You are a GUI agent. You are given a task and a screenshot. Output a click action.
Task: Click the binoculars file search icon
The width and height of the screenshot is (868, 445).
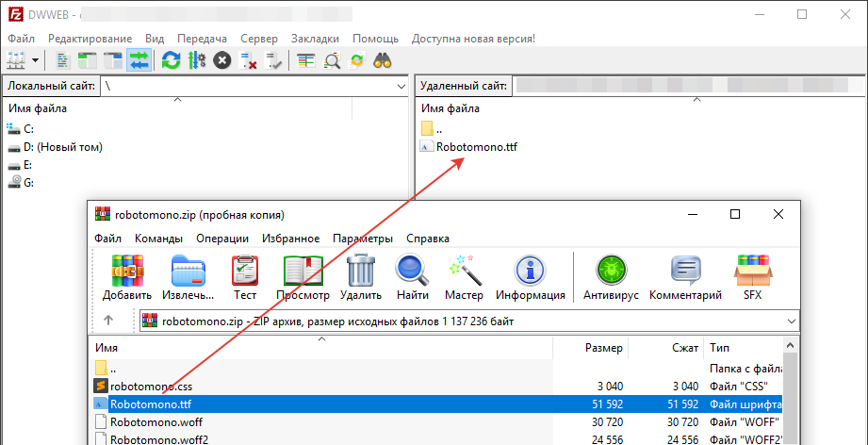coord(383,60)
